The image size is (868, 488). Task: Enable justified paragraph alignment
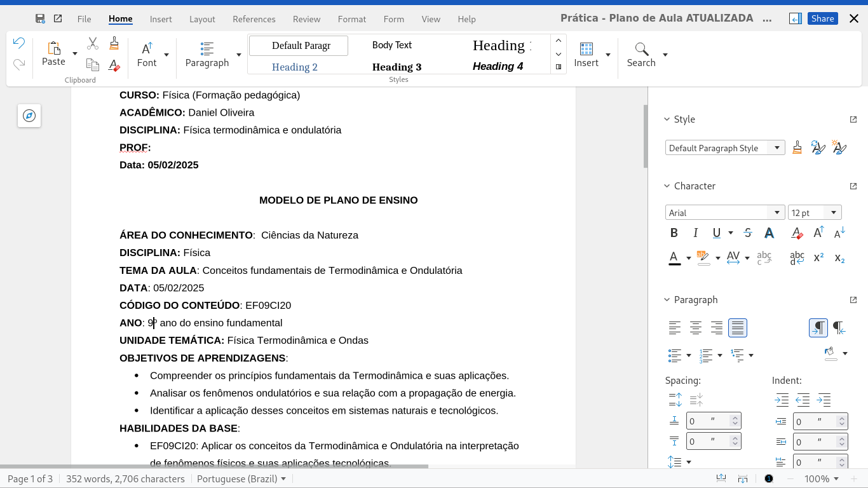[x=737, y=328]
